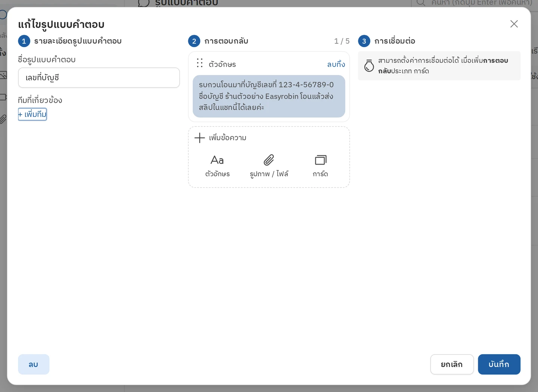Click the info icon in the การเชื่อมต่อ notice

point(369,66)
